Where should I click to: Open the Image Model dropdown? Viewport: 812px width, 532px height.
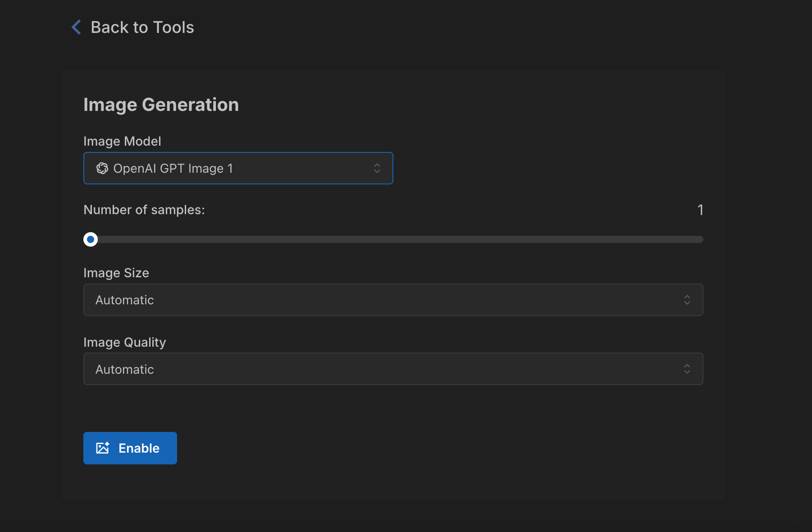(x=238, y=168)
